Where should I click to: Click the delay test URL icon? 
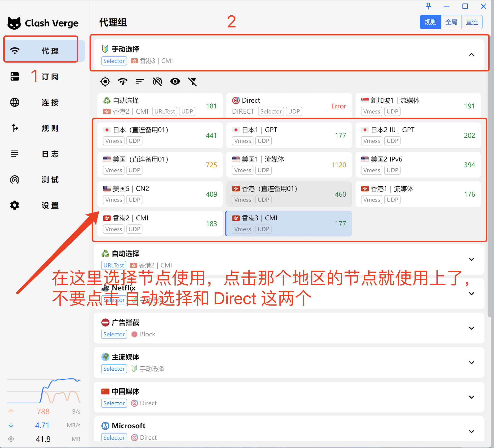(157, 82)
